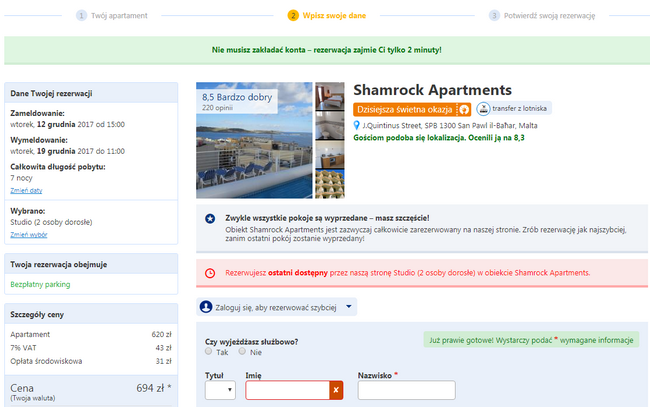Click the J.Quintinus Street address text
This screenshot has width=650, height=407.
point(450,126)
